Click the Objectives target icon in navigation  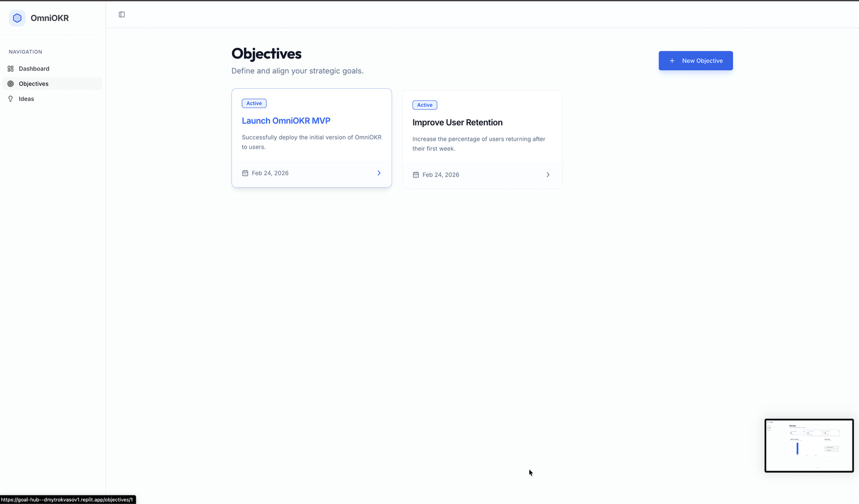click(10, 84)
